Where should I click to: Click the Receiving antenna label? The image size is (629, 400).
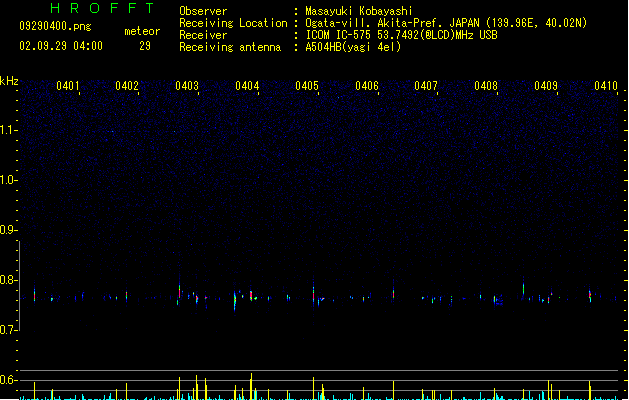point(230,47)
